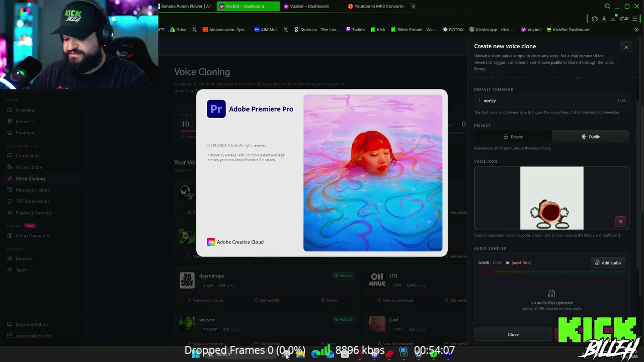Click the Voice Cloning sidebar icon
Viewport: 644px width, 362px height.
click(x=10, y=178)
